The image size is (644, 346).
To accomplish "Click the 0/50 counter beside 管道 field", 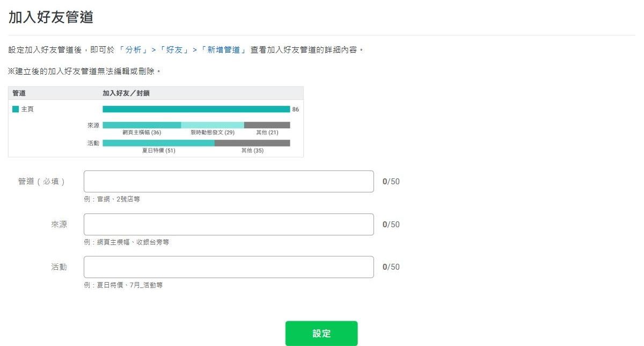I will (x=391, y=182).
